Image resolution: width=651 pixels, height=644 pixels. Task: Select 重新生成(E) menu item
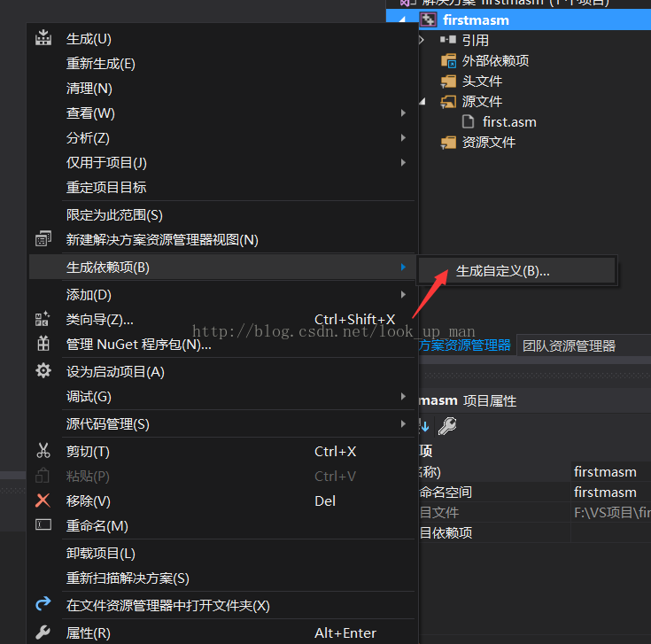[223, 64]
